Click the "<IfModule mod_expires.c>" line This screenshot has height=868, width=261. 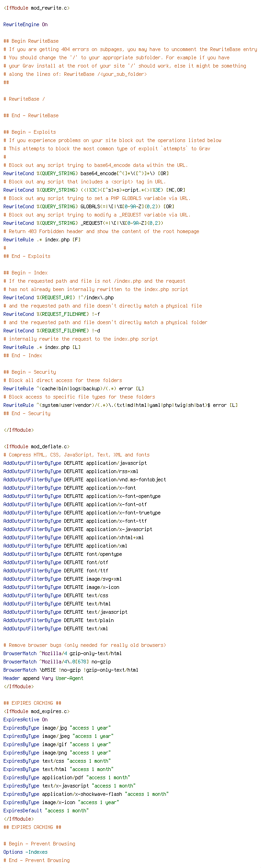(x=36, y=711)
